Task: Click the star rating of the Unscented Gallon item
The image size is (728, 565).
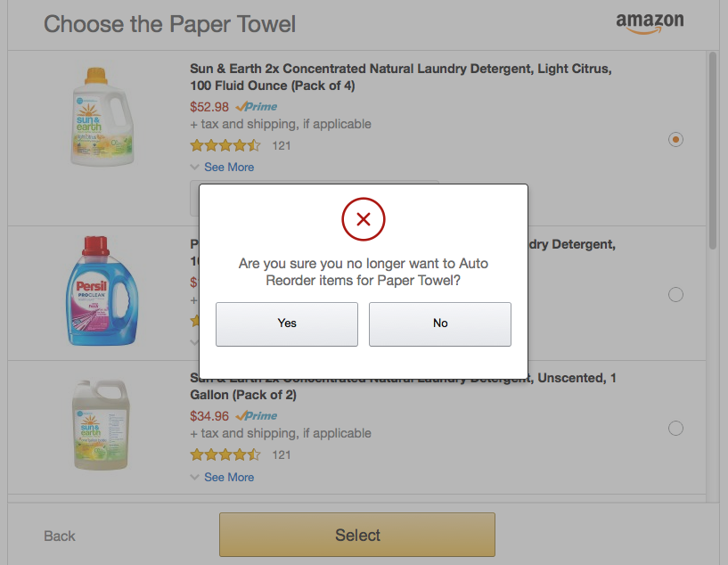Action: 225,455
